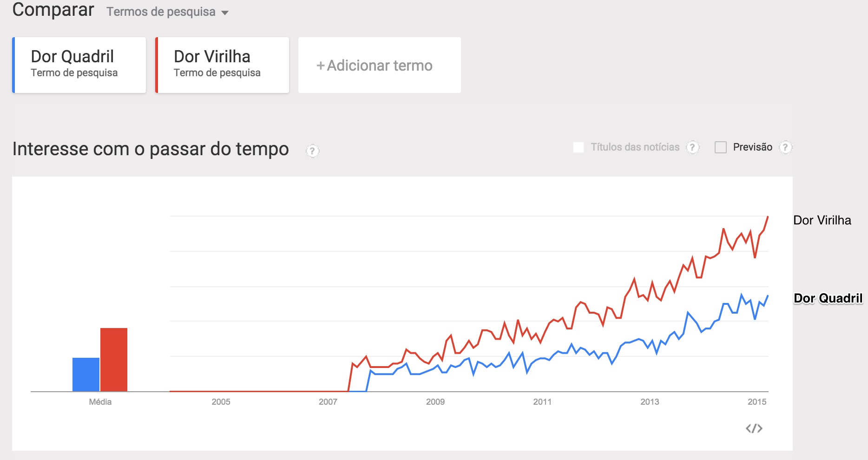868x460 pixels.
Task: Click the 2013 year label on the timeline
Action: click(x=650, y=402)
